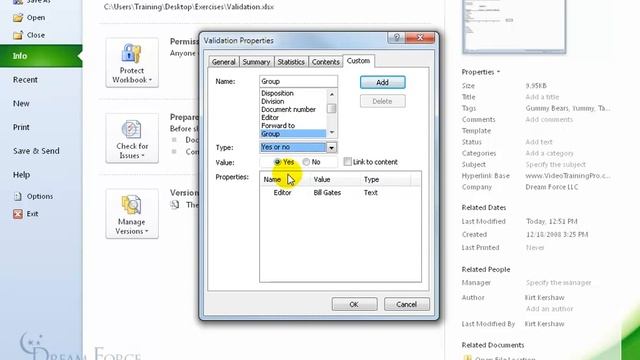
Task: Click scroll down arrow of name list
Action: click(x=331, y=132)
